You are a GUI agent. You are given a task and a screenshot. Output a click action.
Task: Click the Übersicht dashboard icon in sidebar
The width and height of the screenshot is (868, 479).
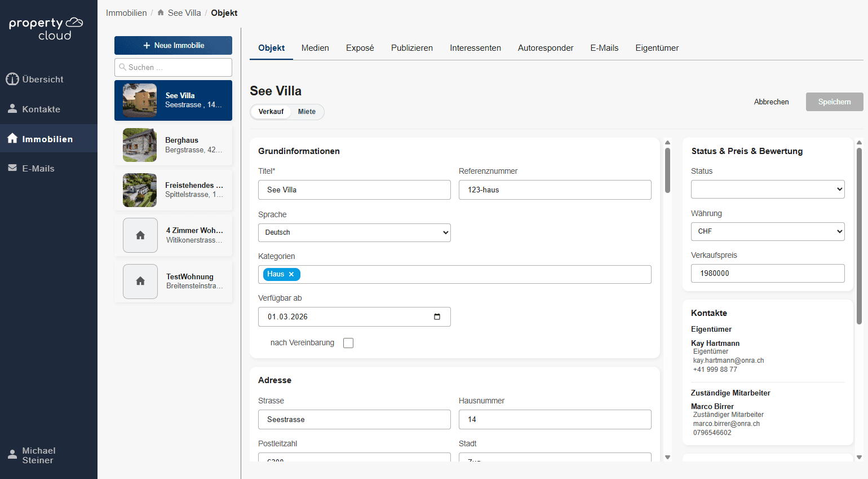[x=12, y=80]
